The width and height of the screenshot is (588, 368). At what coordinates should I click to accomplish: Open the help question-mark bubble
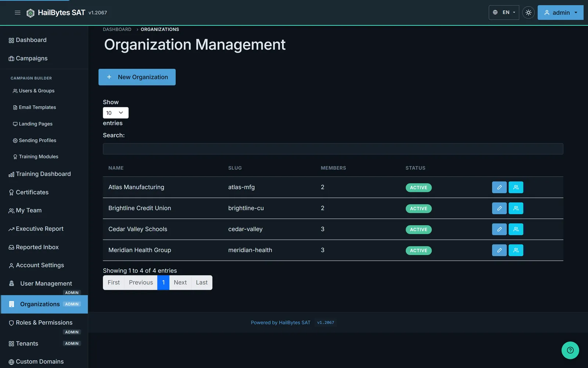point(570,350)
